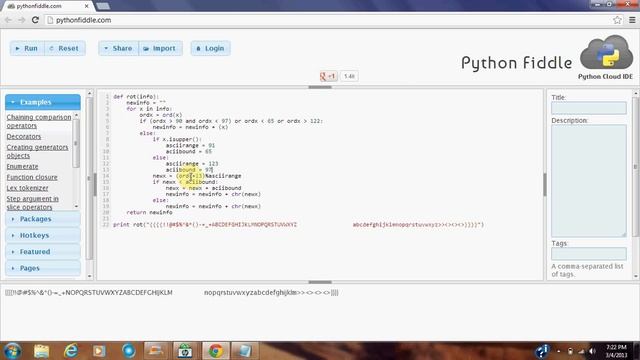Image resolution: width=640 pixels, height=360 pixels.
Task: Open Step argument in slice operators example
Action: pos(32,203)
